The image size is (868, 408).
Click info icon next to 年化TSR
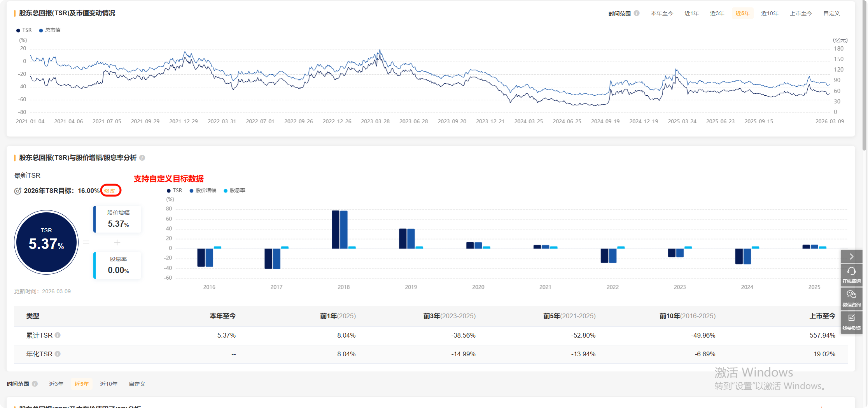58,354
